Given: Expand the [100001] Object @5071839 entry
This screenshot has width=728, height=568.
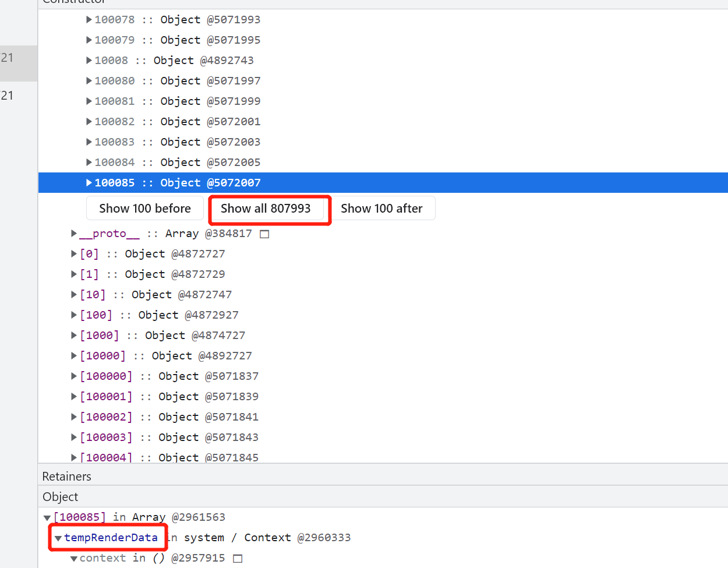Looking at the screenshot, I should [x=74, y=397].
